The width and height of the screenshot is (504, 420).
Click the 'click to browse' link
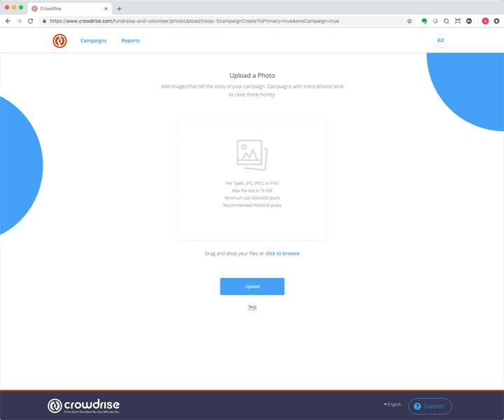point(283,253)
